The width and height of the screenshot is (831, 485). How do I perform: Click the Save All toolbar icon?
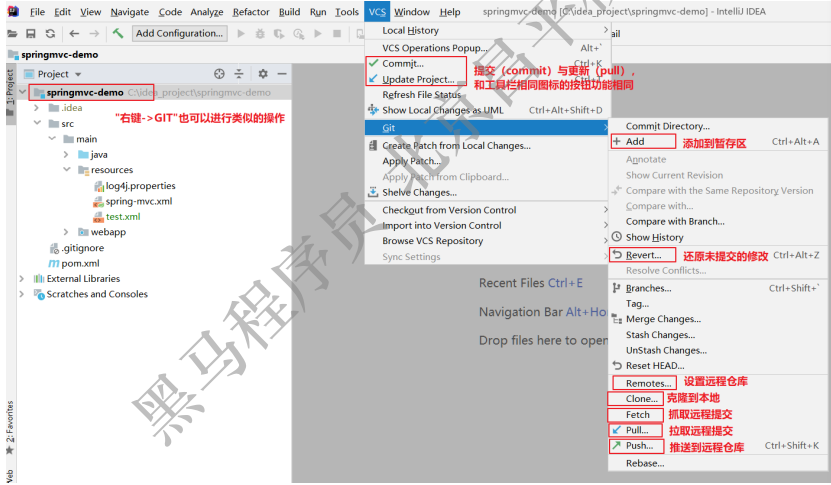[x=31, y=34]
